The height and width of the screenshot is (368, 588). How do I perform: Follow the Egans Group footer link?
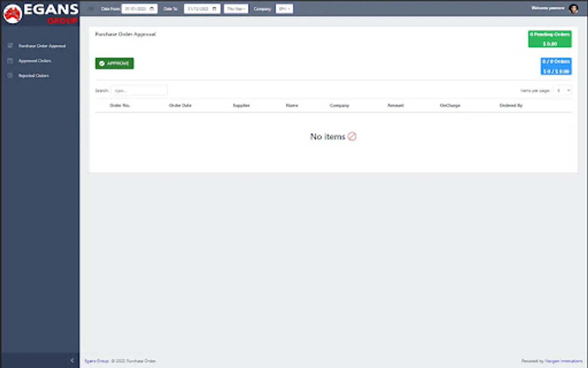pyautogui.click(x=97, y=361)
